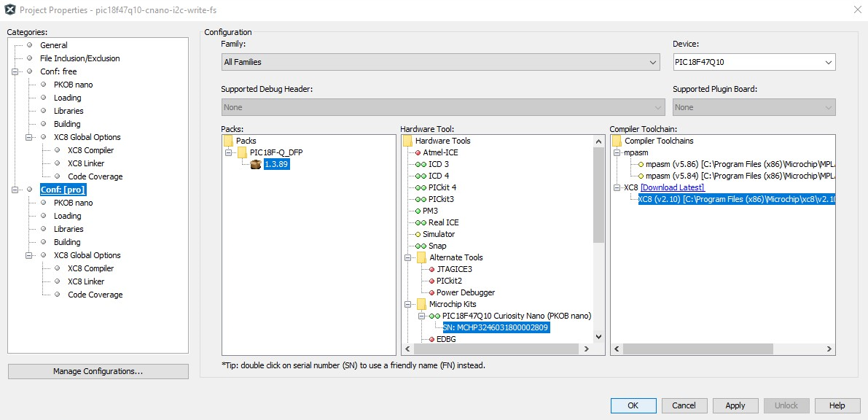Collapse the Conf: free category

pos(15,71)
